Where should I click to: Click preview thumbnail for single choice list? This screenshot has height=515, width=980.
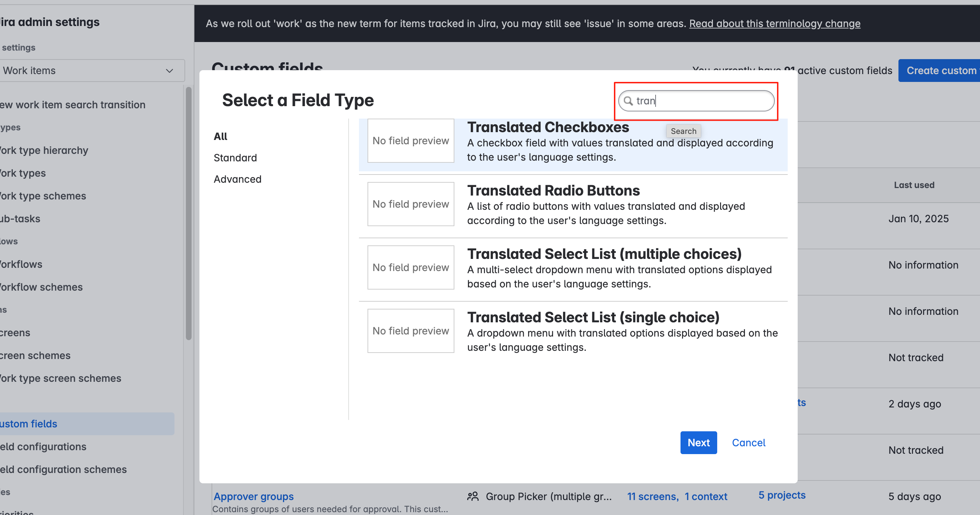pyautogui.click(x=411, y=331)
